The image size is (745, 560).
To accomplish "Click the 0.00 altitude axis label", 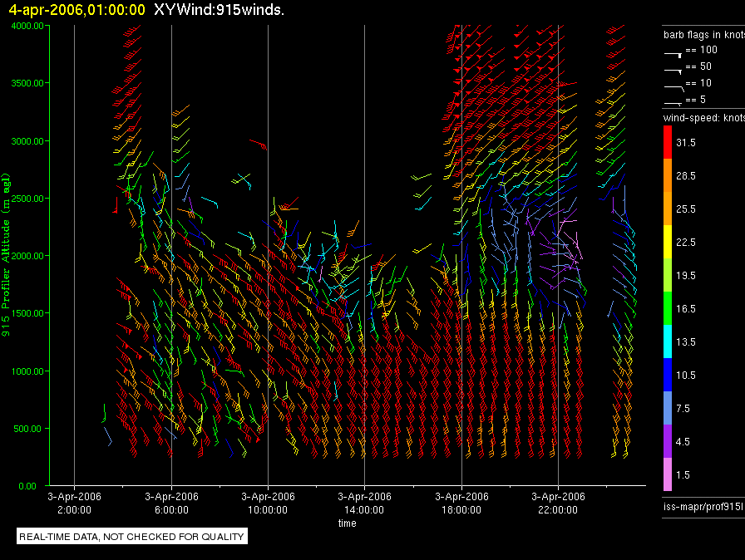I will (x=27, y=486).
